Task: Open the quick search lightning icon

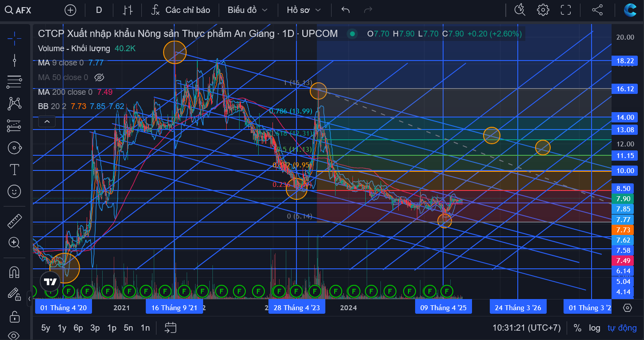Action: click(520, 10)
